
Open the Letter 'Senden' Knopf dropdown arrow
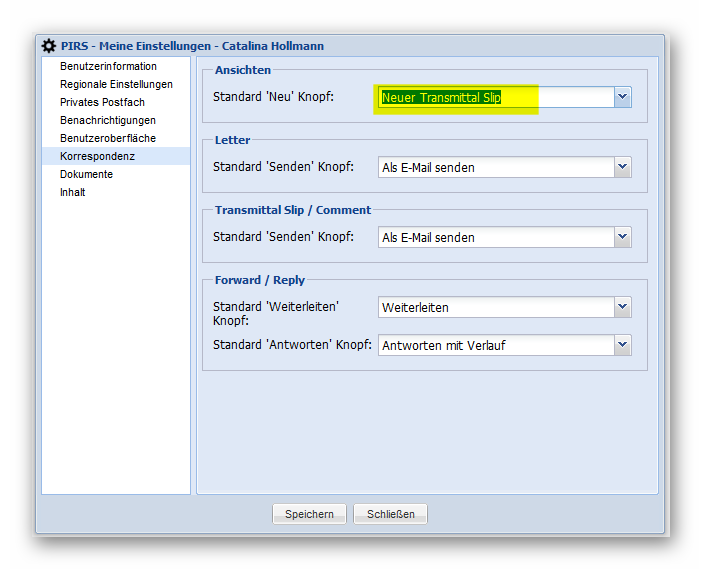coord(622,167)
